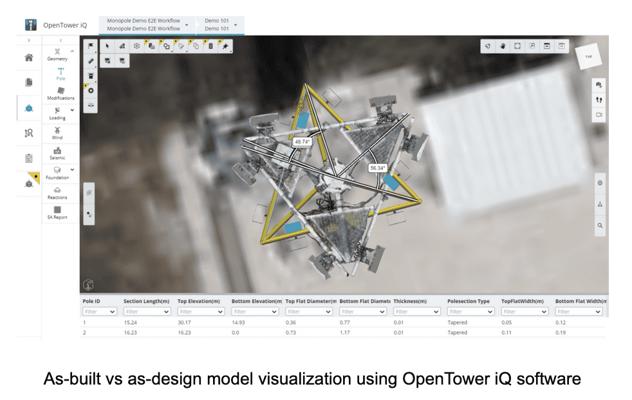
Task: Select the walk footprints navigation icon
Action: [599, 100]
